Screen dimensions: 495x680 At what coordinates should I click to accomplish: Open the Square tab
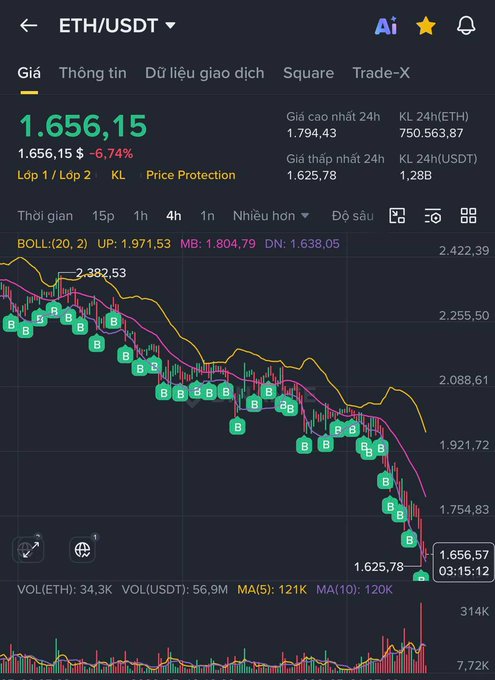(308, 73)
